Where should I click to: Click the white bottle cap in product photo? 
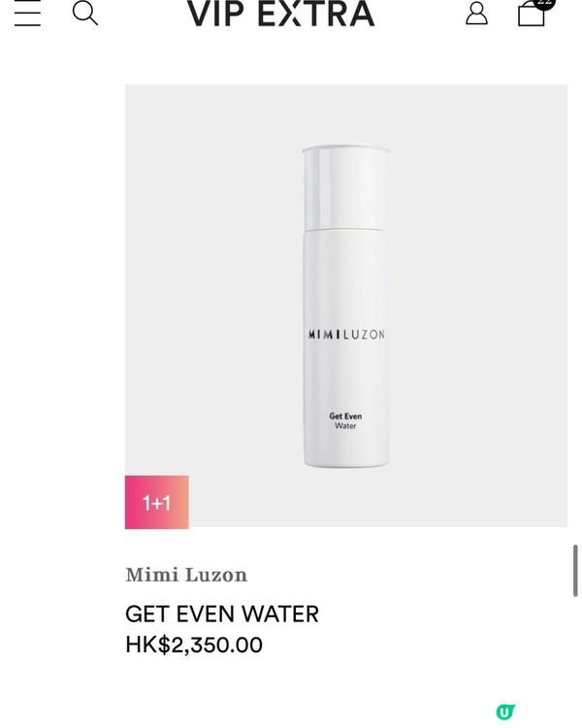pyautogui.click(x=345, y=187)
